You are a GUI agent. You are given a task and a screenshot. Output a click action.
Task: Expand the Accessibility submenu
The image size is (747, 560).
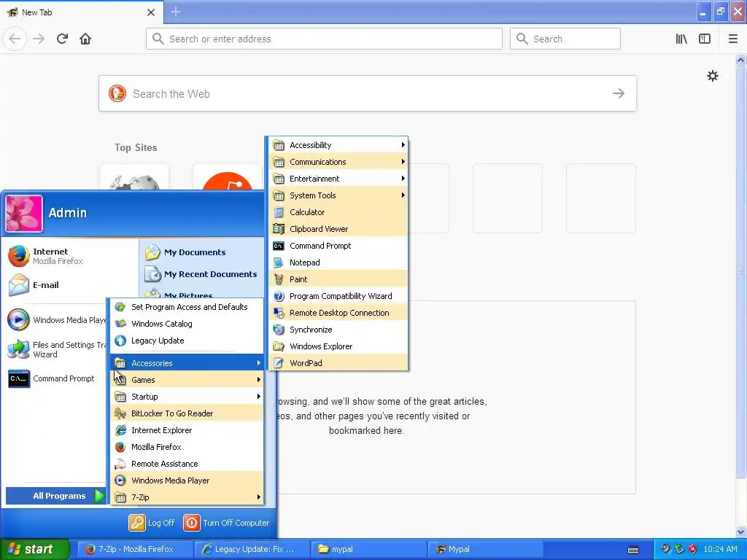[x=338, y=145]
